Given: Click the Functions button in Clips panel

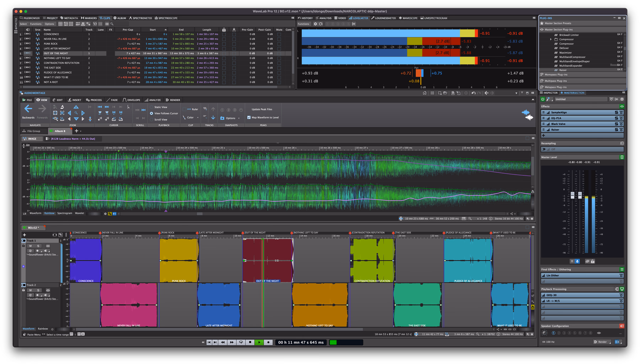Looking at the screenshot, I should [36, 24].
